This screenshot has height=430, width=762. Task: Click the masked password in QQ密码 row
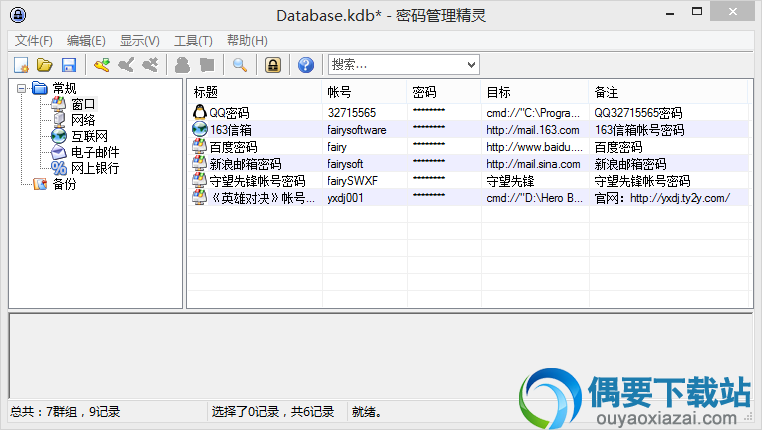click(x=429, y=110)
